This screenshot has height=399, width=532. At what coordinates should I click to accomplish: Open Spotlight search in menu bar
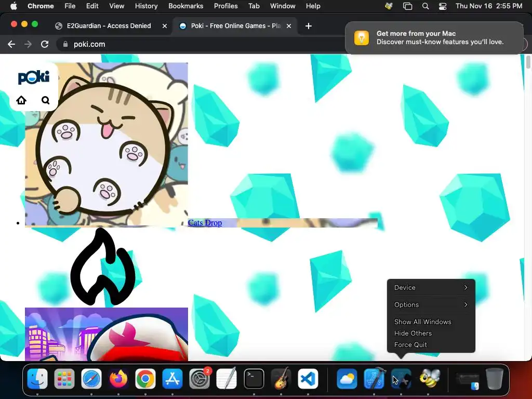425,6
